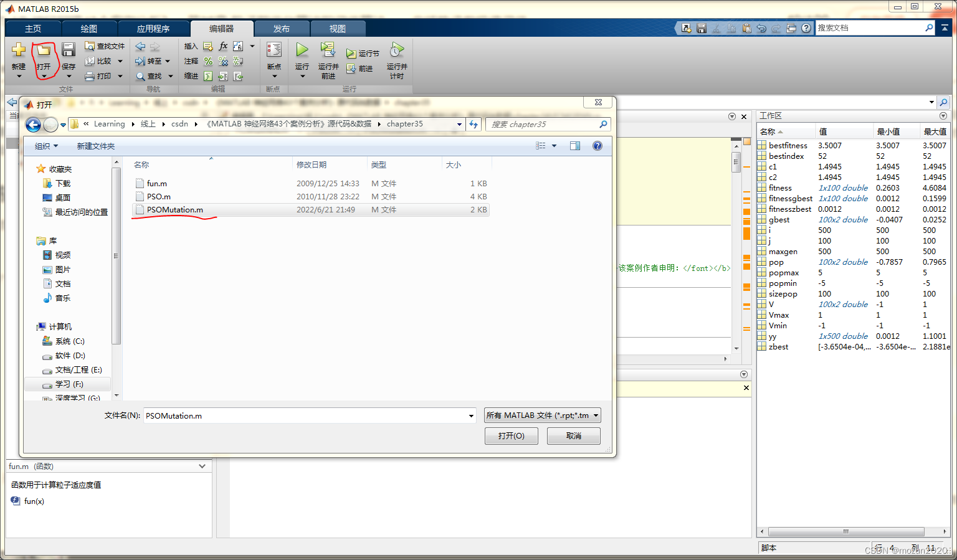This screenshot has width=957, height=560.
Task: Insert a section using the 插入 section icon
Action: tap(208, 46)
